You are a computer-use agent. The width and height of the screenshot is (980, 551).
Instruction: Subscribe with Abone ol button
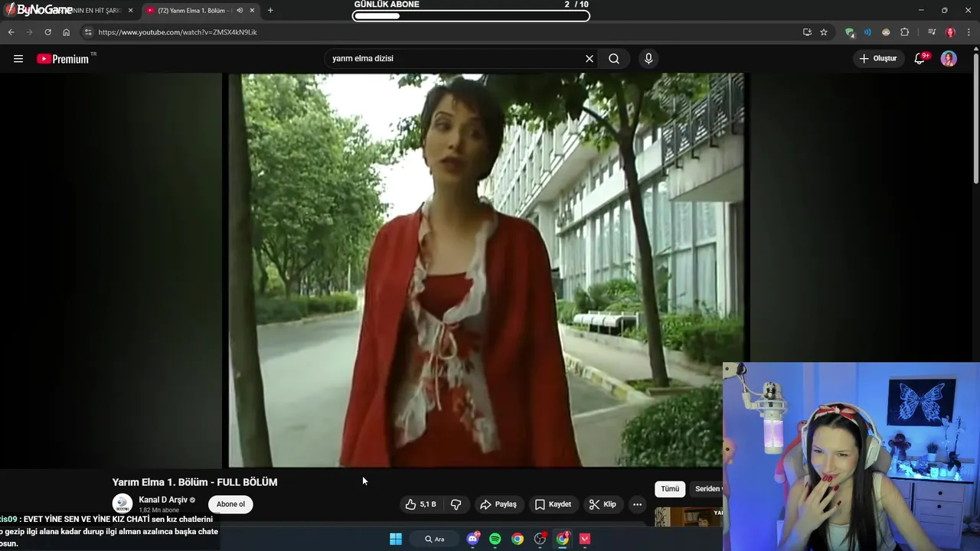coord(230,504)
